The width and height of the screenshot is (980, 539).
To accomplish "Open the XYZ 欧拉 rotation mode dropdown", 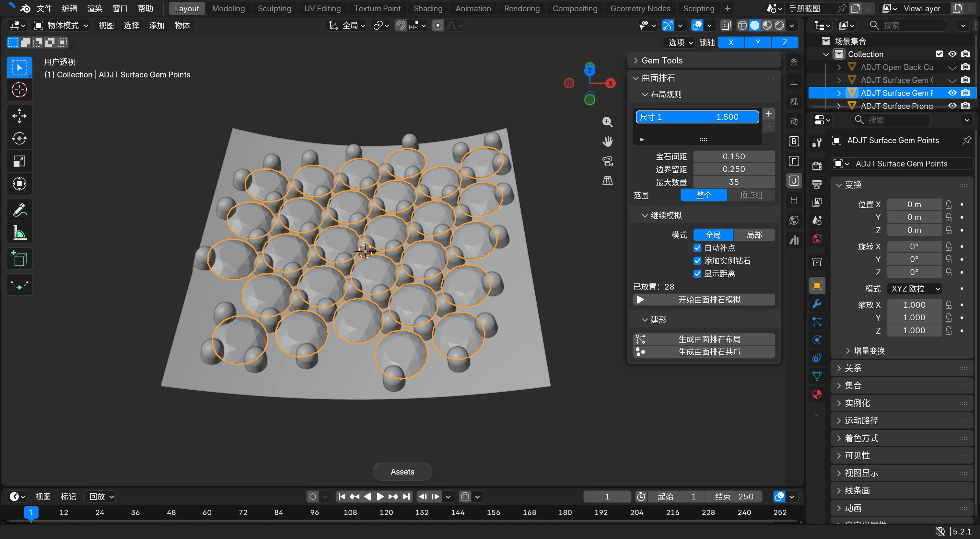I will [x=914, y=289].
